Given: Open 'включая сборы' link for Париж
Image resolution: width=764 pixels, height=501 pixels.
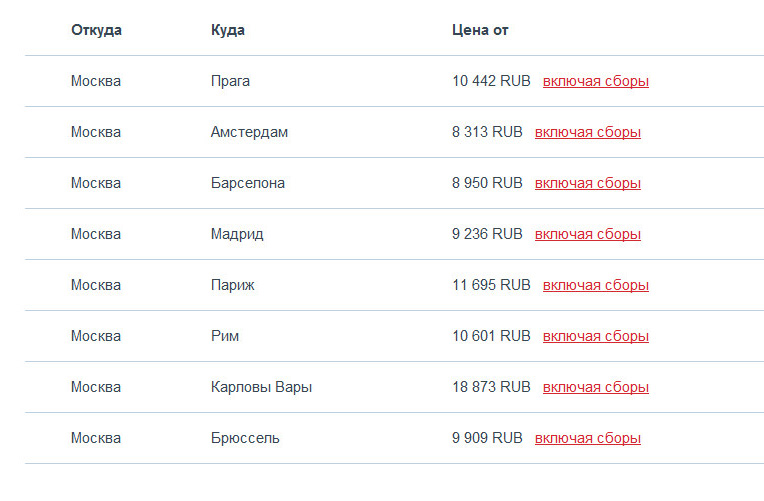Looking at the screenshot, I should coord(595,286).
